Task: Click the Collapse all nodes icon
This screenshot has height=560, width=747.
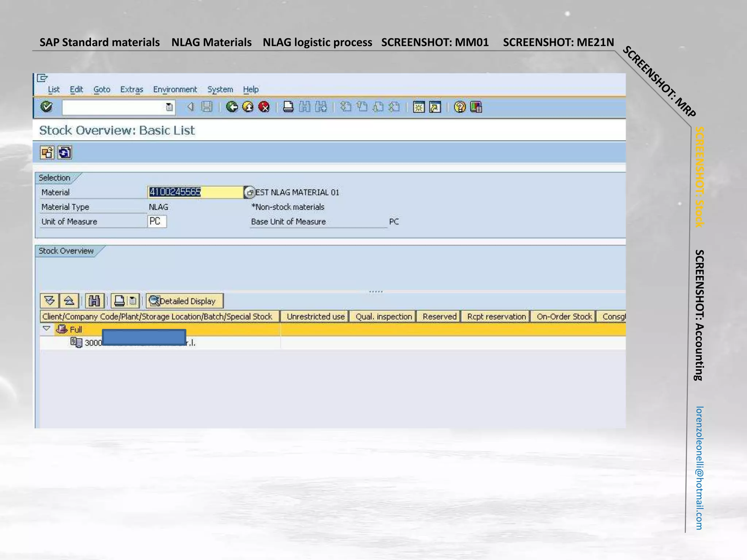Action: click(x=69, y=301)
